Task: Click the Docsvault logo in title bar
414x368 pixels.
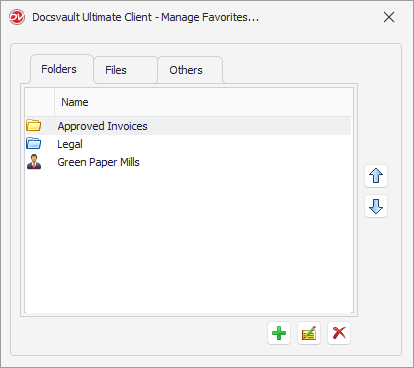Action: (x=17, y=17)
